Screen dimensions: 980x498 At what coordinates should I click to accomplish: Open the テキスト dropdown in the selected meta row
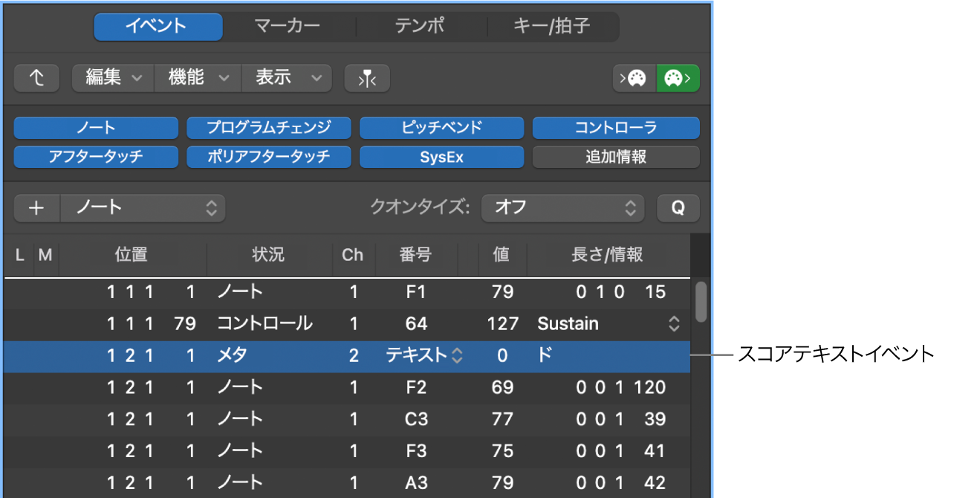point(456,355)
